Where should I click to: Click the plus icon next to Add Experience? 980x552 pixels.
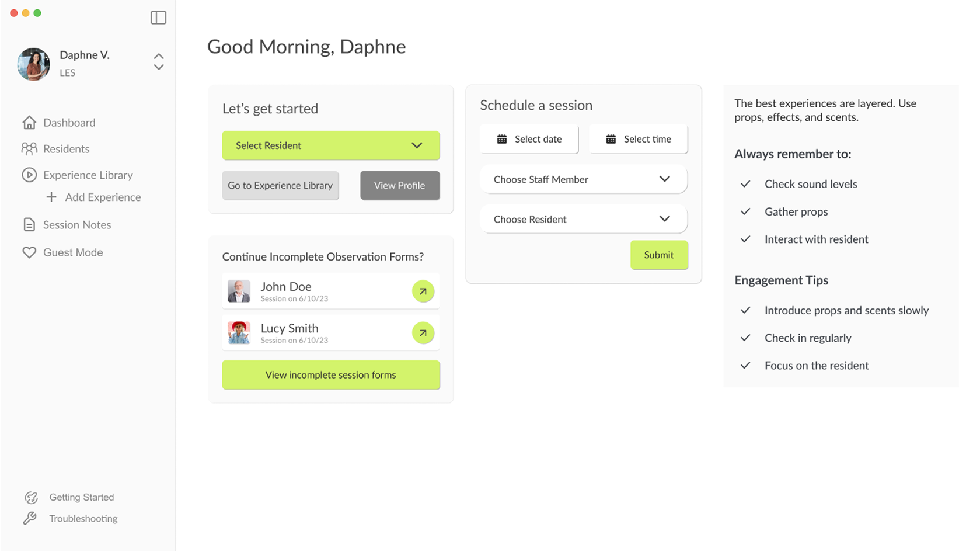coord(50,197)
